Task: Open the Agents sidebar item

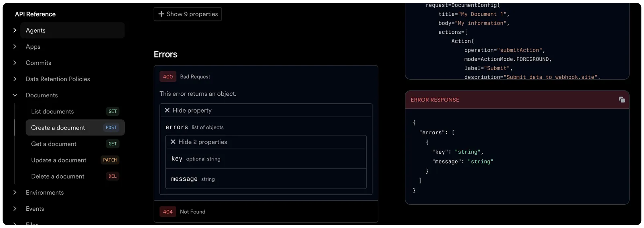Action: [x=72, y=30]
